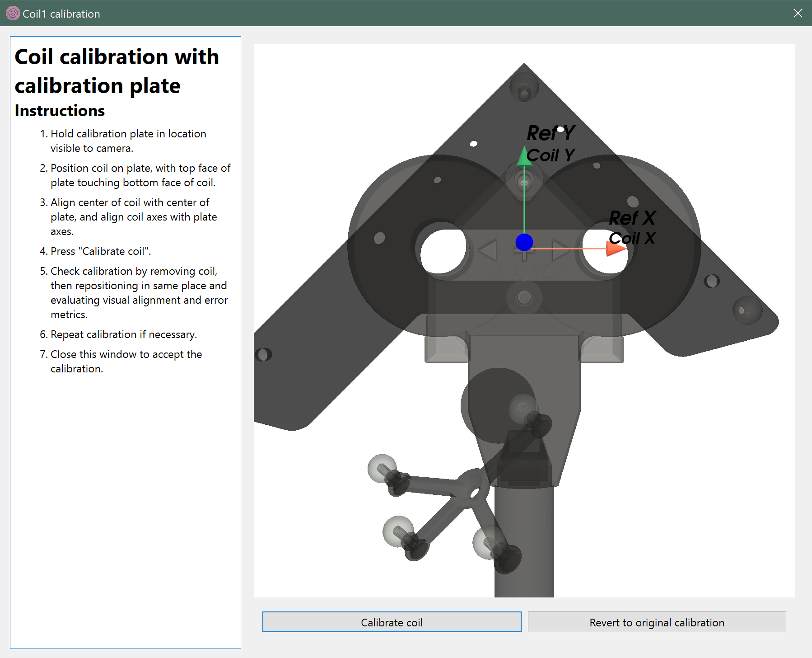Click instruction 'Close this window to accept'
The image size is (812, 658).
click(x=121, y=362)
